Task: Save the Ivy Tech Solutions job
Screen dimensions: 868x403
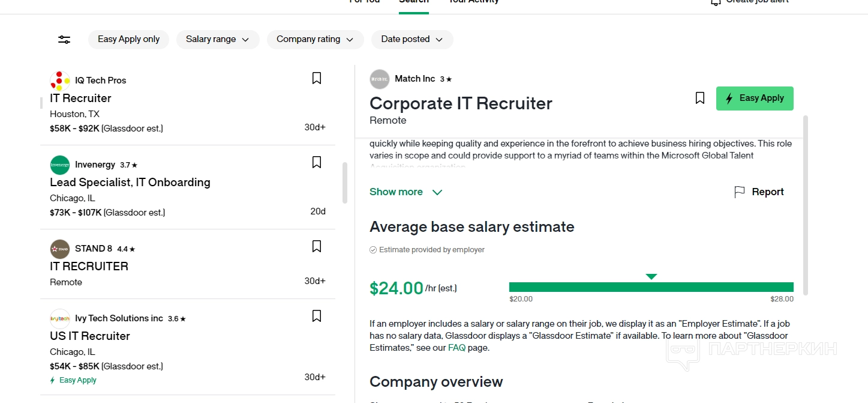Action: point(317,316)
